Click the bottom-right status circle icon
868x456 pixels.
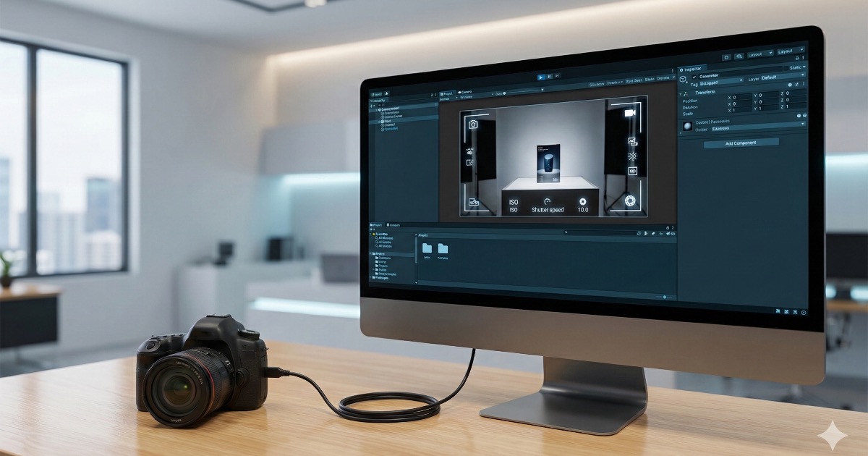point(804,312)
